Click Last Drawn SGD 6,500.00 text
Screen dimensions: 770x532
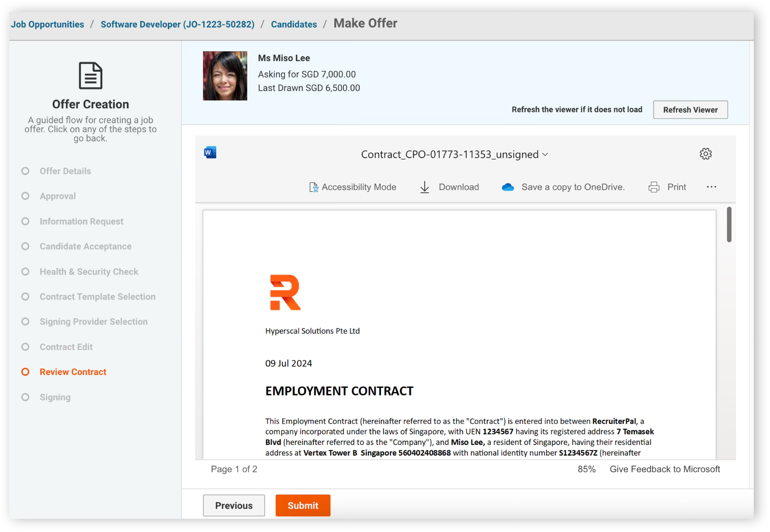tap(309, 88)
